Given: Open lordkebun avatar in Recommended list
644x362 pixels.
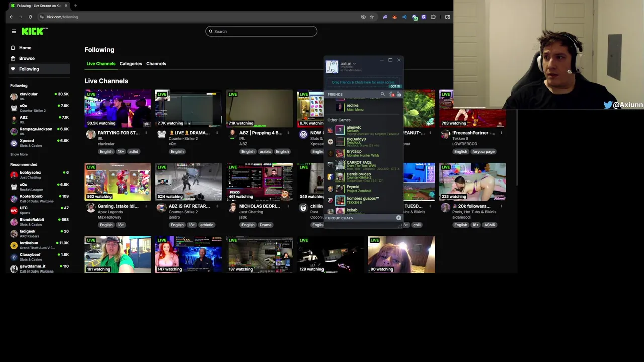Looking at the screenshot, I should point(14,245).
